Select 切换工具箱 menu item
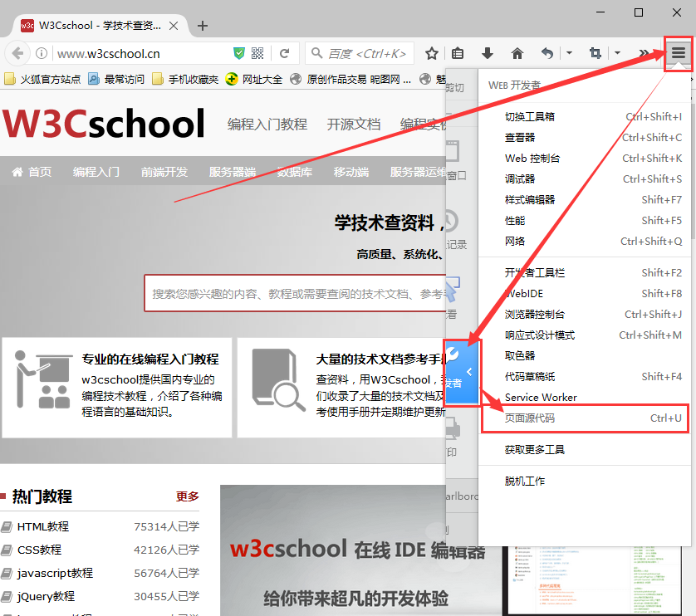 585,117
